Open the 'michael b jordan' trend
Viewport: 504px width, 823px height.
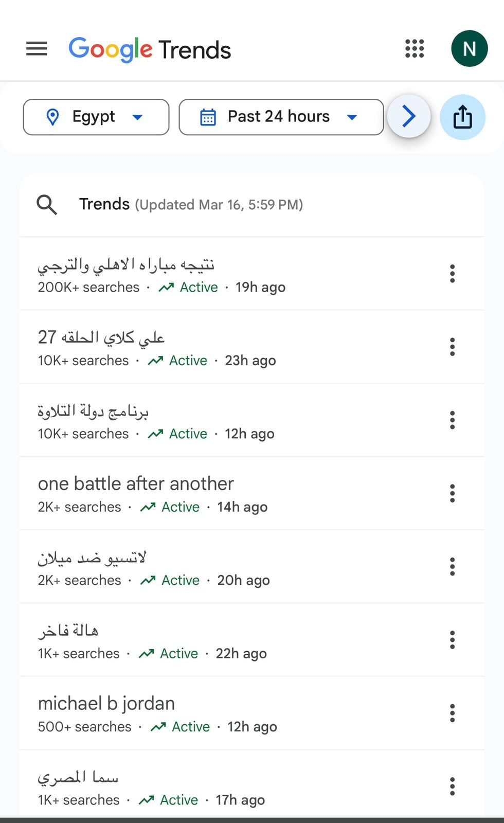pos(106,704)
